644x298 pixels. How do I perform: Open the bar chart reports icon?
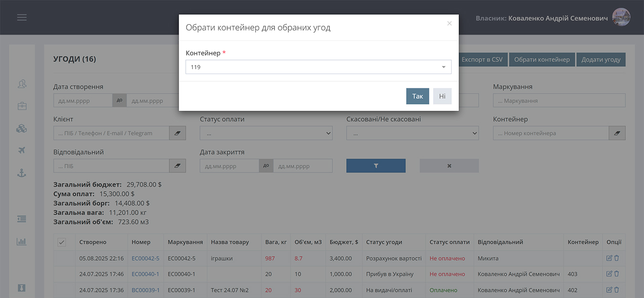(x=21, y=241)
